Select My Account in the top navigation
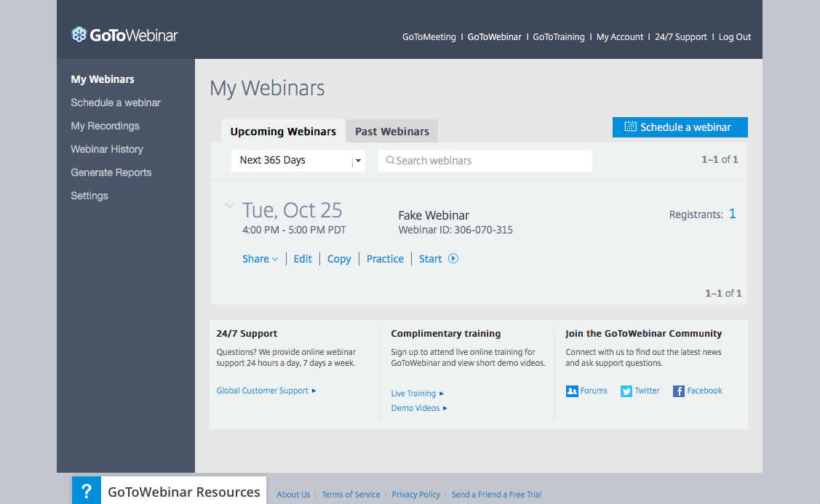This screenshot has height=504, width=820. click(x=620, y=36)
